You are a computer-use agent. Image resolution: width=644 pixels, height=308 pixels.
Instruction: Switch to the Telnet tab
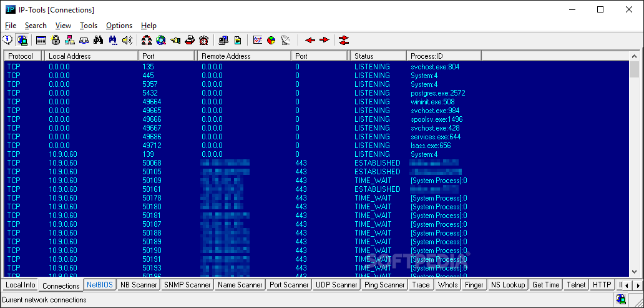576,284
